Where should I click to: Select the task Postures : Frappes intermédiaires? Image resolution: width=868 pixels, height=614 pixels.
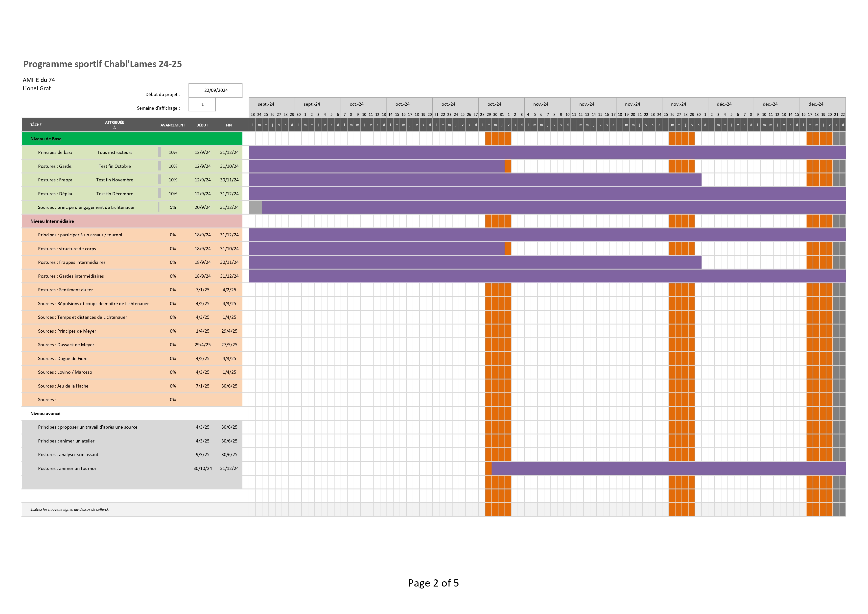click(72, 263)
